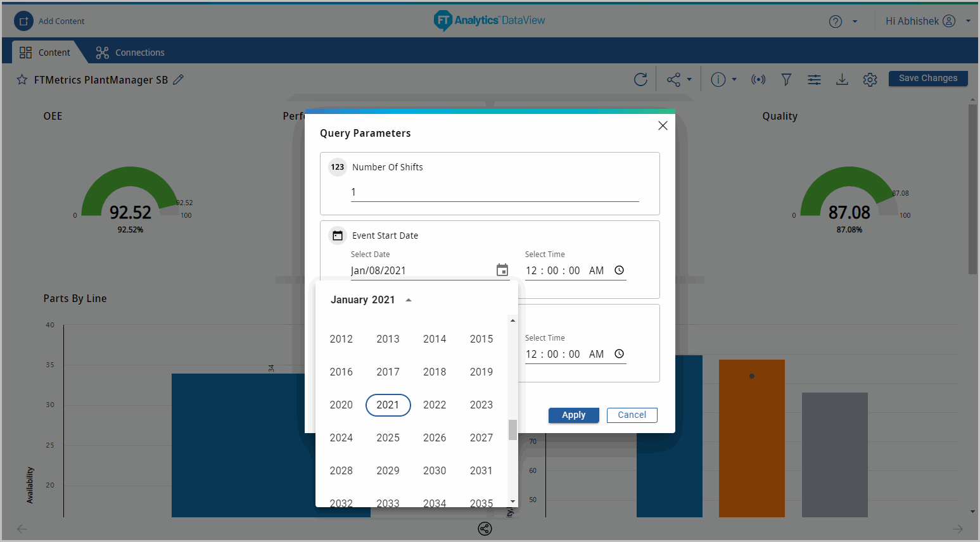Image resolution: width=980 pixels, height=542 pixels.
Task: Click the Quality gauge showing 87.08
Action: click(849, 199)
